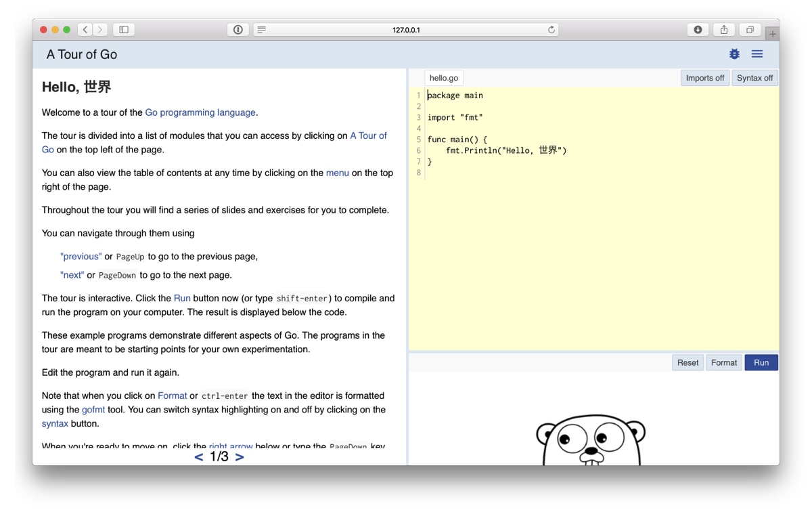812x512 pixels.
Task: Reload the page via the refresh icon
Action: click(x=551, y=29)
